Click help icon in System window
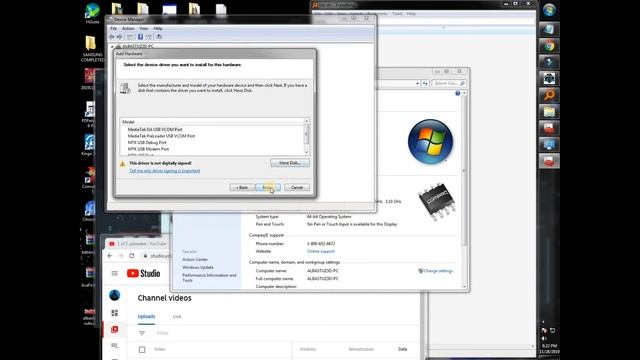Screen dimensions: 640x360 458,93
